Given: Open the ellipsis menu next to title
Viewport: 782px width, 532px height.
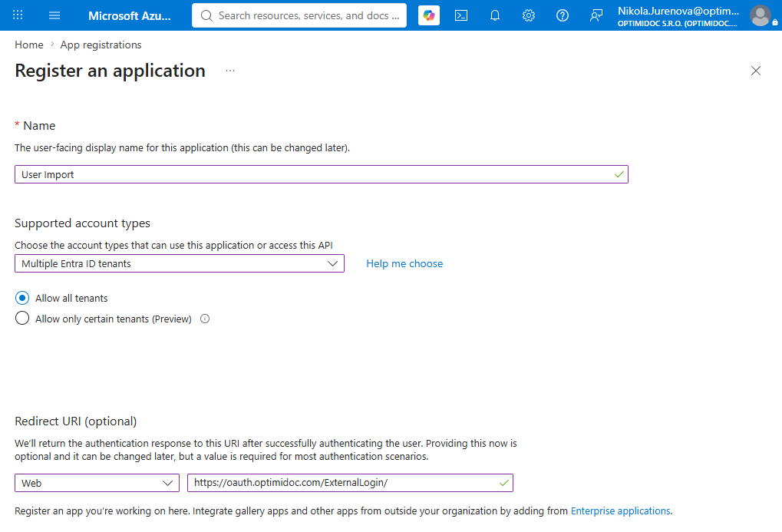Looking at the screenshot, I should [230, 71].
